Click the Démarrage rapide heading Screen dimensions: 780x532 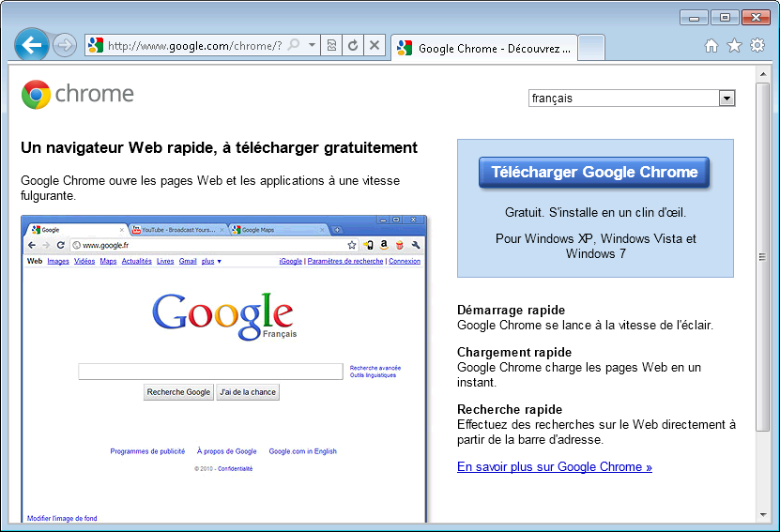tap(511, 311)
